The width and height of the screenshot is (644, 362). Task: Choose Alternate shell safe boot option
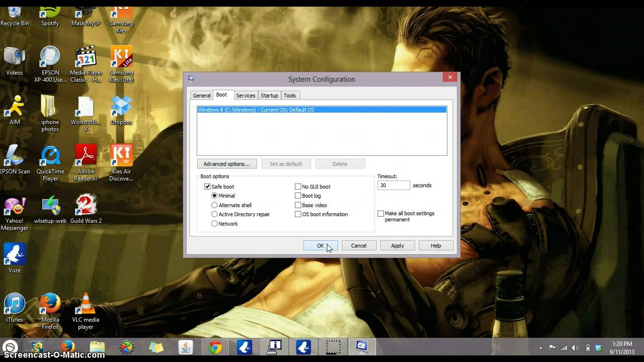tap(214, 205)
